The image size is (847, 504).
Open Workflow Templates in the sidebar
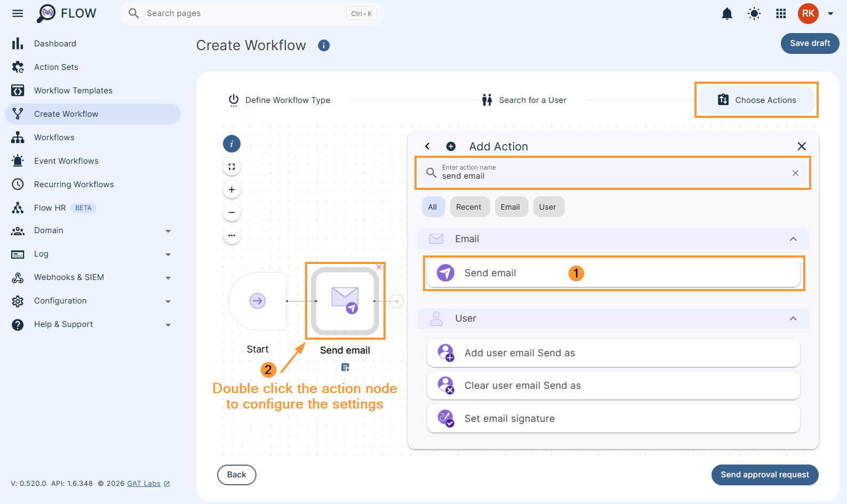[x=93, y=91]
